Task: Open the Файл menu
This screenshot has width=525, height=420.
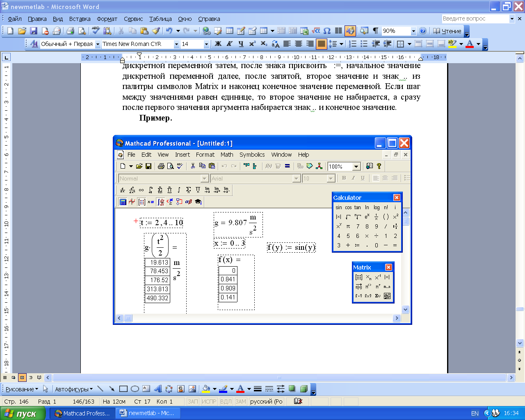Action: point(15,19)
